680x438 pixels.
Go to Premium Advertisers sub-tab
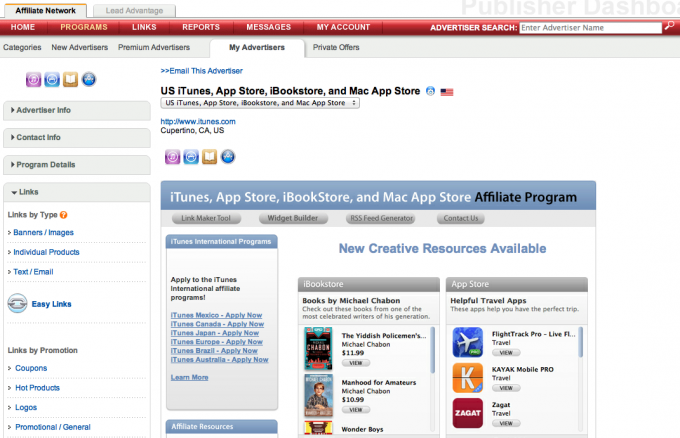pyautogui.click(x=154, y=47)
